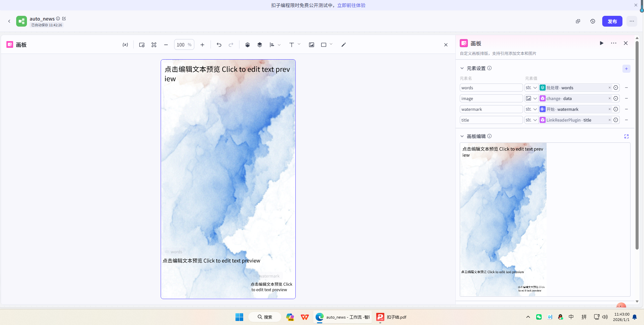Click the insert image icon in toolbar

tap(312, 44)
